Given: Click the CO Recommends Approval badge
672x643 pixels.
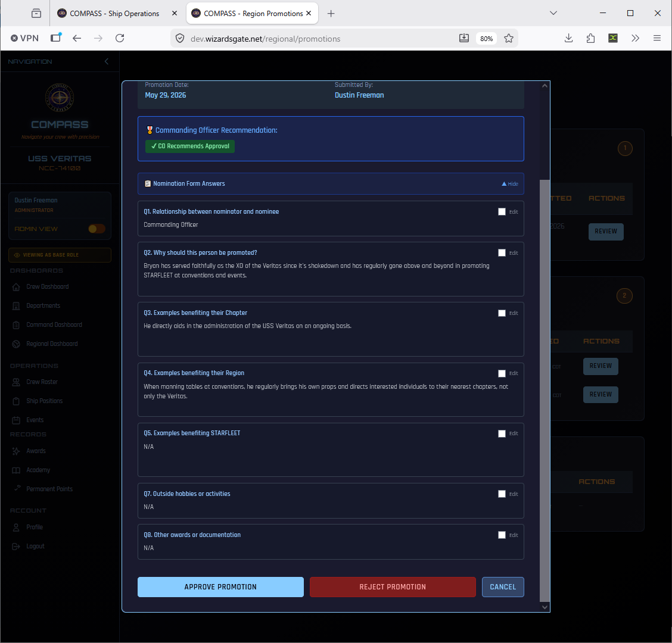Looking at the screenshot, I should pos(190,146).
